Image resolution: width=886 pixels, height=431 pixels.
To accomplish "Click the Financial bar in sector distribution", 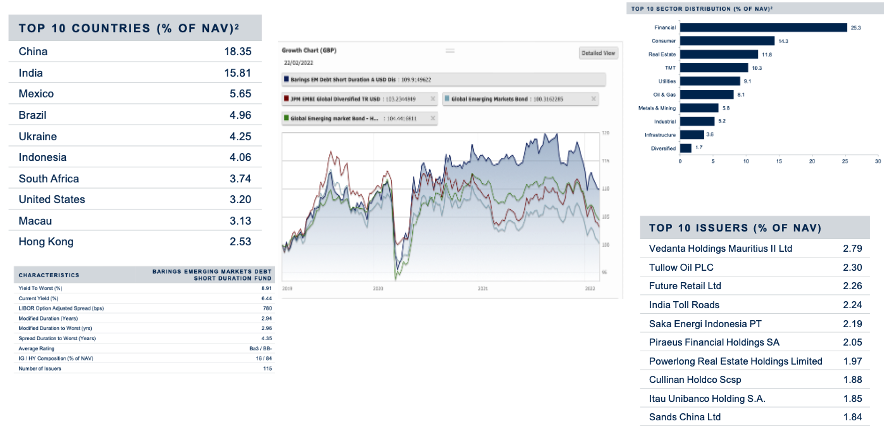I will point(763,27).
